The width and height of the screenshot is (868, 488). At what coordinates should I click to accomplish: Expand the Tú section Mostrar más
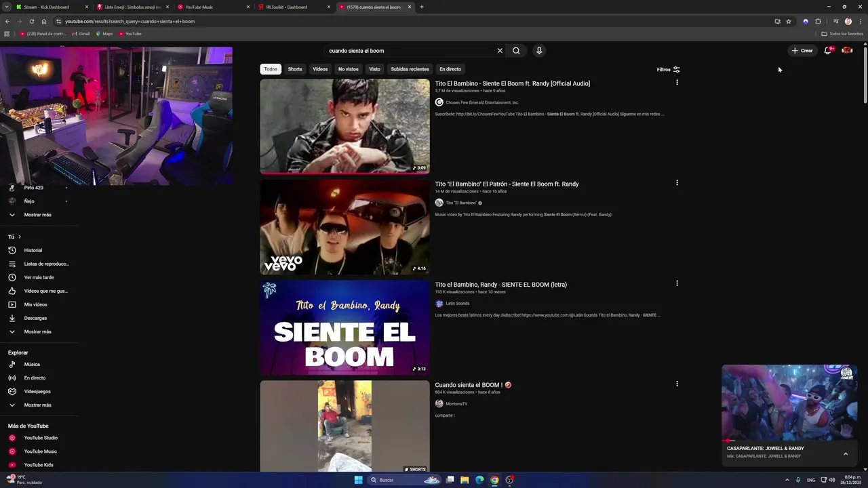[x=39, y=331]
